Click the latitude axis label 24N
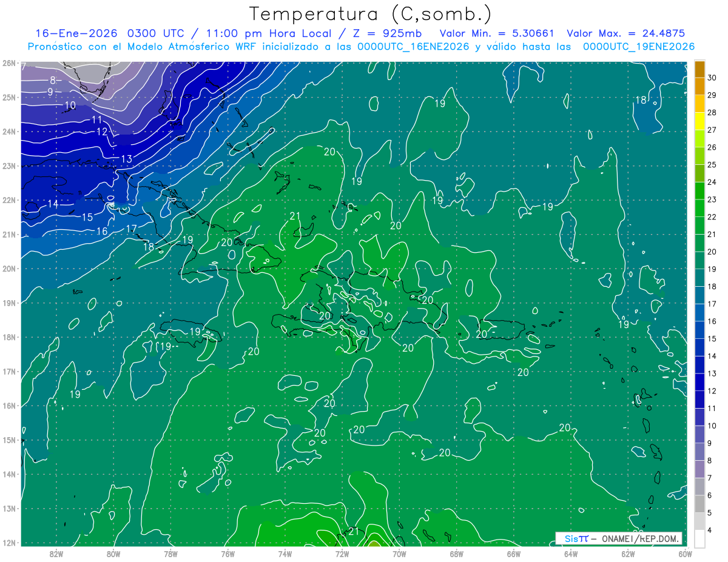This screenshot has width=728, height=562. coord(8,132)
